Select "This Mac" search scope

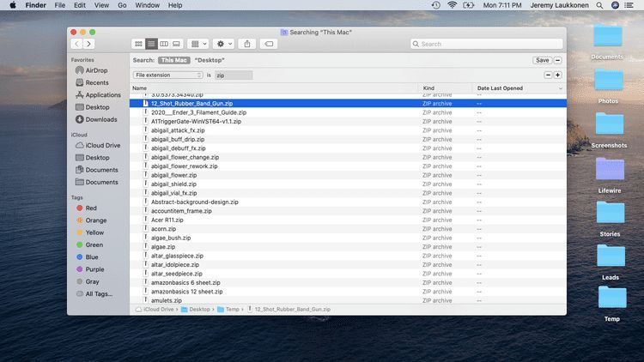(x=173, y=60)
